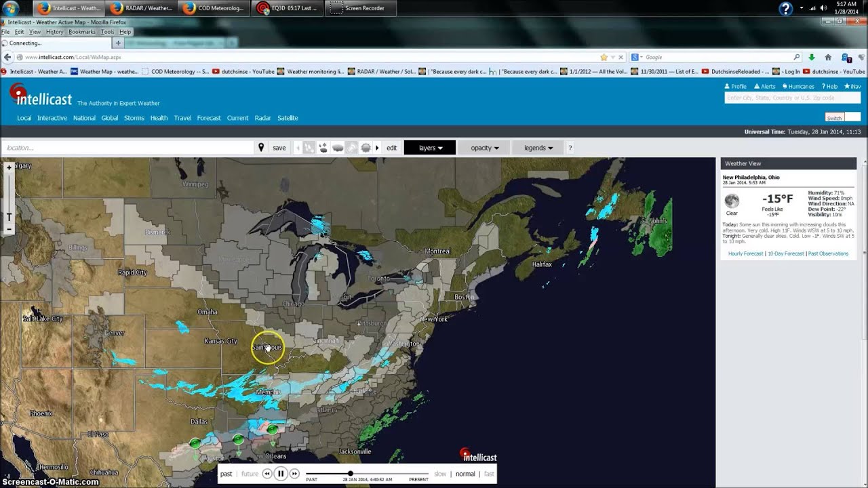Viewport: 868px width, 488px height.
Task: Click the map location search field
Action: tap(127, 148)
